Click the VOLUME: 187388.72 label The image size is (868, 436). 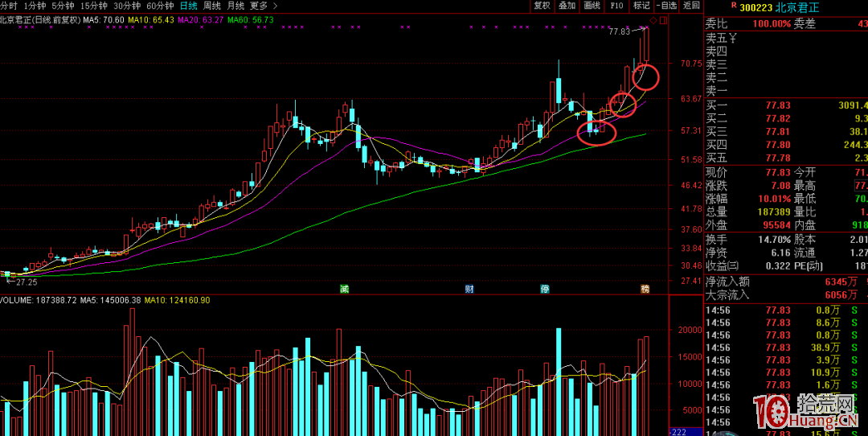(x=40, y=300)
